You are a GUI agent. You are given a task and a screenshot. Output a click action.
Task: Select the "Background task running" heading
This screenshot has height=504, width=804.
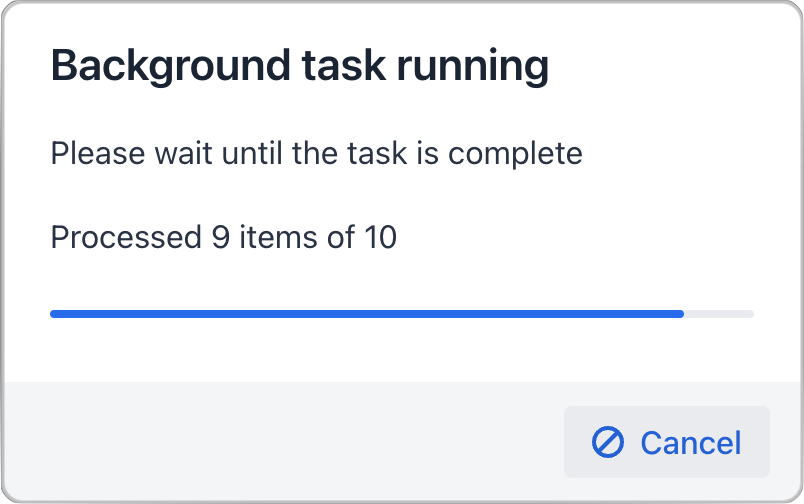[299, 67]
